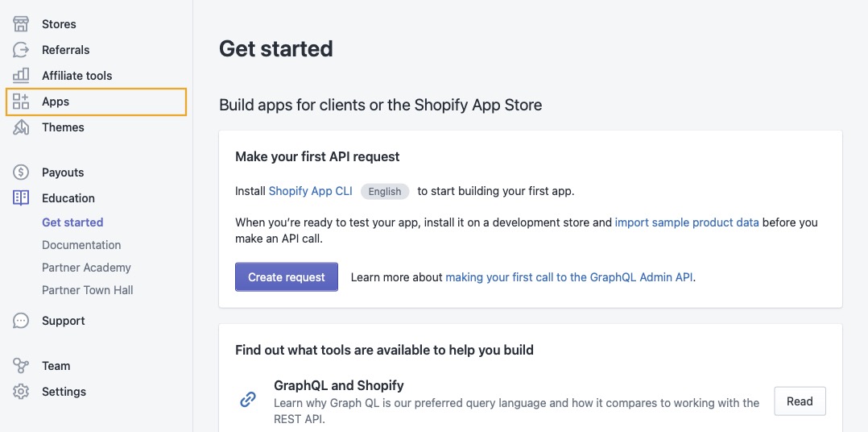Click the GraphQL and Shopify link icon
The width and height of the screenshot is (868, 432).
tap(248, 399)
